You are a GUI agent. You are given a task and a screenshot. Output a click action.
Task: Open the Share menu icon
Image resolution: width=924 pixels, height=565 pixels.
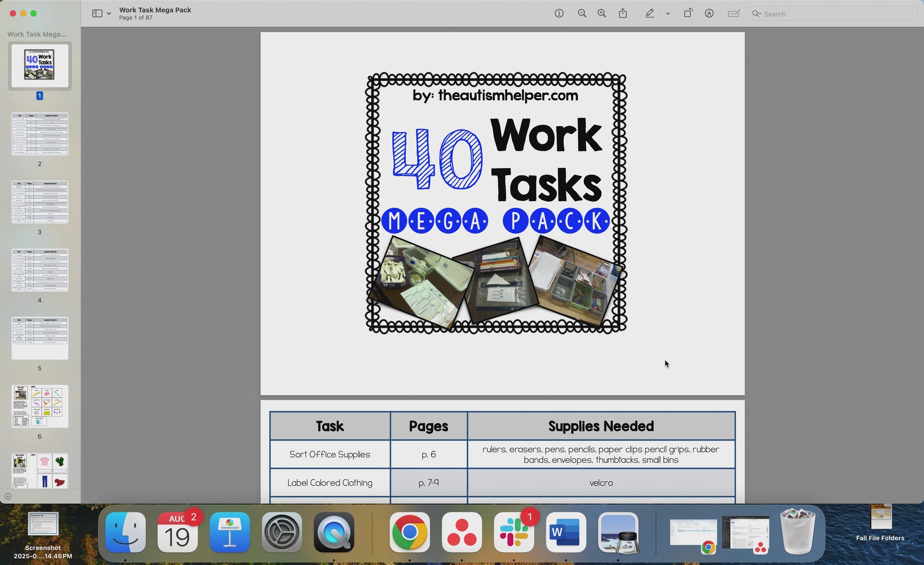[x=623, y=14]
